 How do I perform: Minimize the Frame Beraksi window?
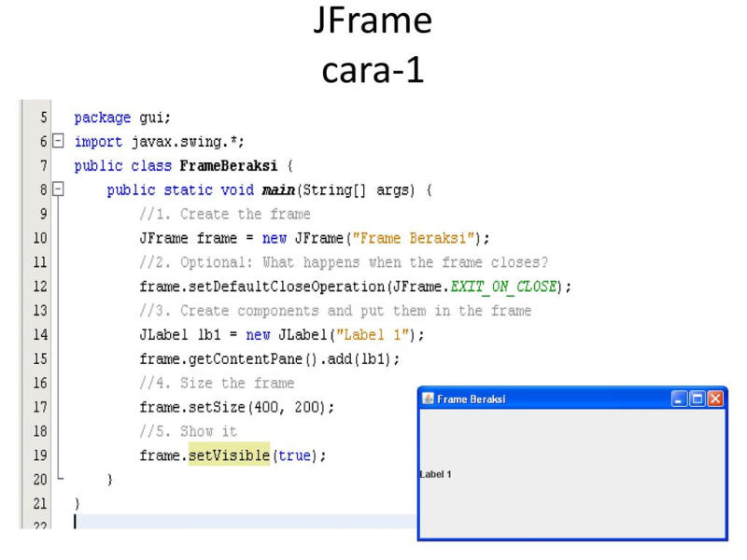click(x=679, y=399)
